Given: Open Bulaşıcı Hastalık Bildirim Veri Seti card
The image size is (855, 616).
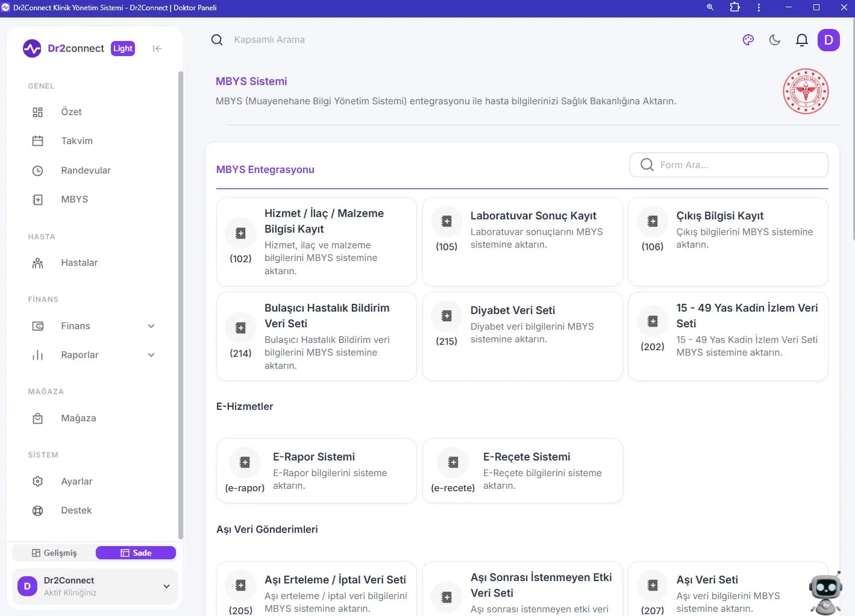Looking at the screenshot, I should click(x=316, y=336).
